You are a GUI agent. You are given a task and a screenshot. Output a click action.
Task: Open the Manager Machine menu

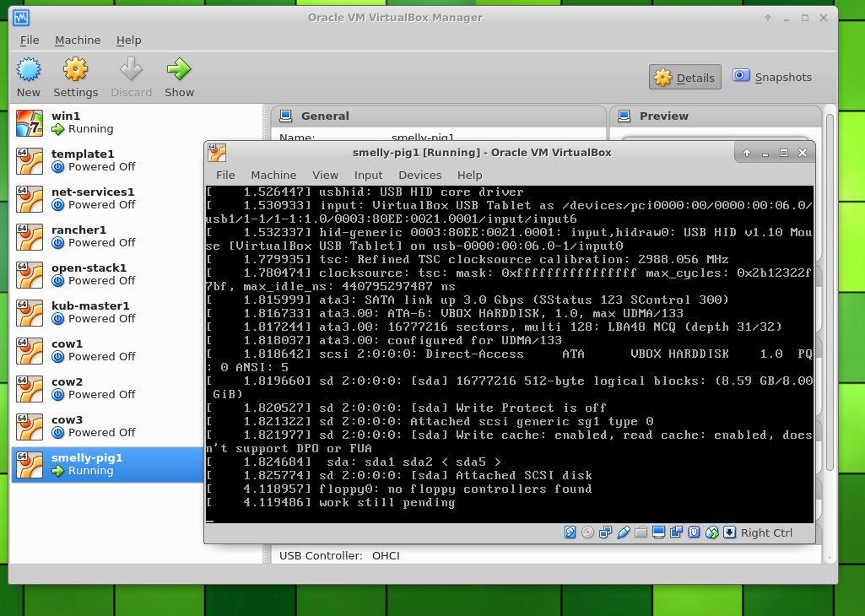tap(78, 41)
